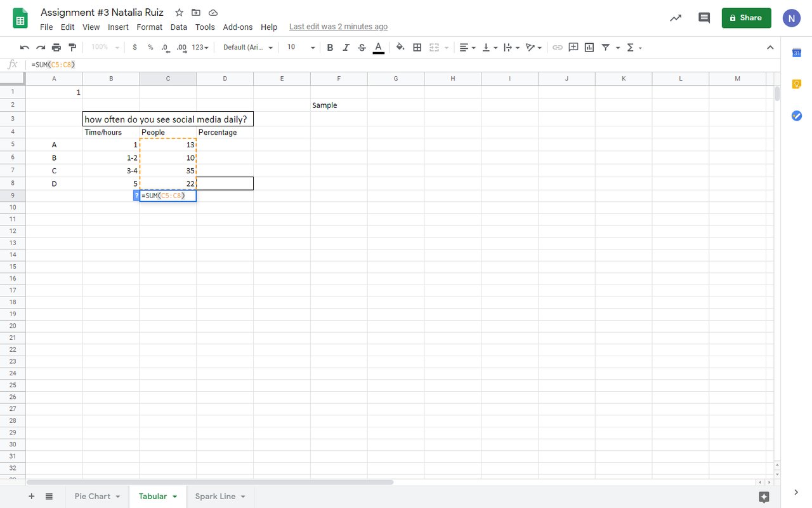Image resolution: width=812 pixels, height=508 pixels.
Task: Format cell as currency
Action: coord(134,48)
